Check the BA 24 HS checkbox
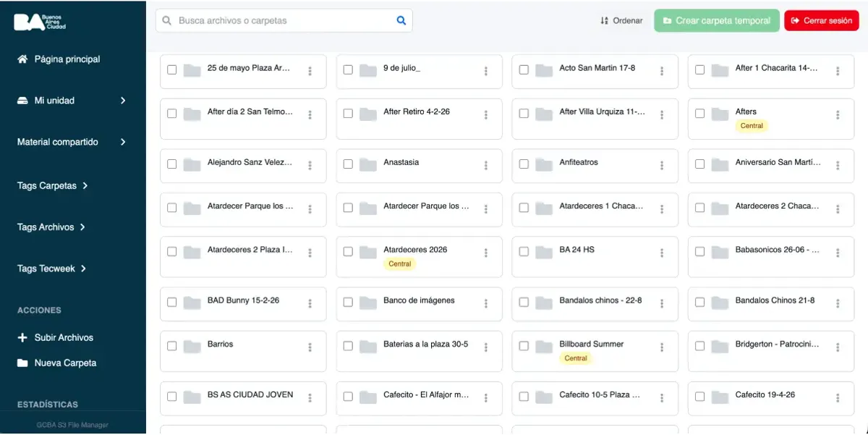Screen dimensions: 868x435 point(524,252)
